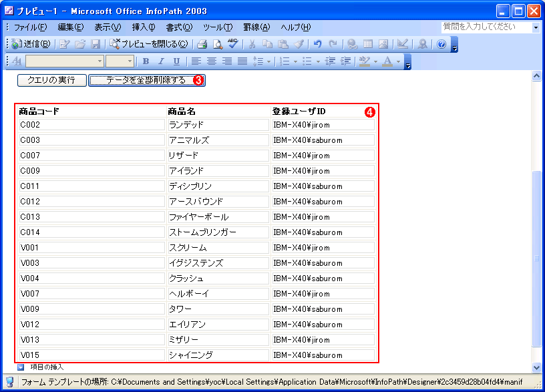This screenshot has height=392, width=545.
Task: Click the scrollbar up arrow
Action: [537, 75]
